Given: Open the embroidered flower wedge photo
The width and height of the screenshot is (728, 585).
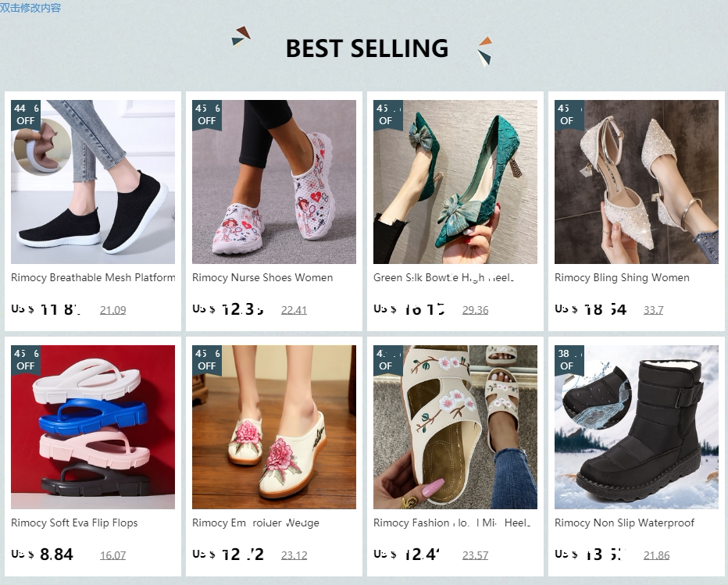Looking at the screenshot, I should 274,427.
